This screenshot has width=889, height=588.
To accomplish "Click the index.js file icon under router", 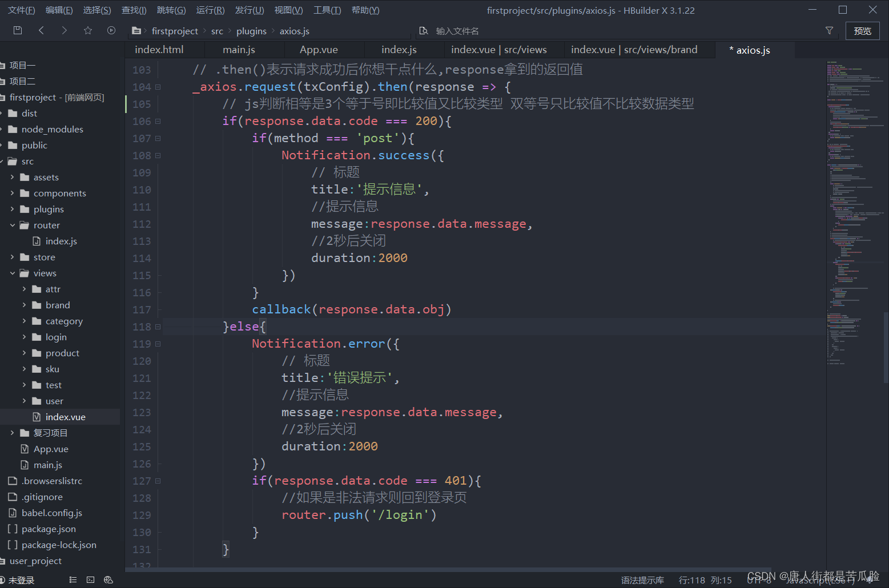I will point(37,241).
